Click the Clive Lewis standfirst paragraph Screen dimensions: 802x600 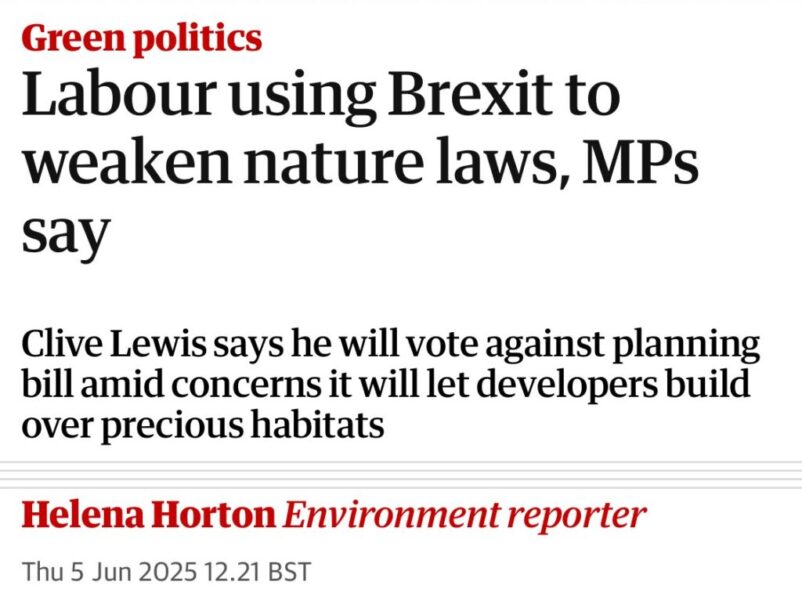click(x=390, y=385)
